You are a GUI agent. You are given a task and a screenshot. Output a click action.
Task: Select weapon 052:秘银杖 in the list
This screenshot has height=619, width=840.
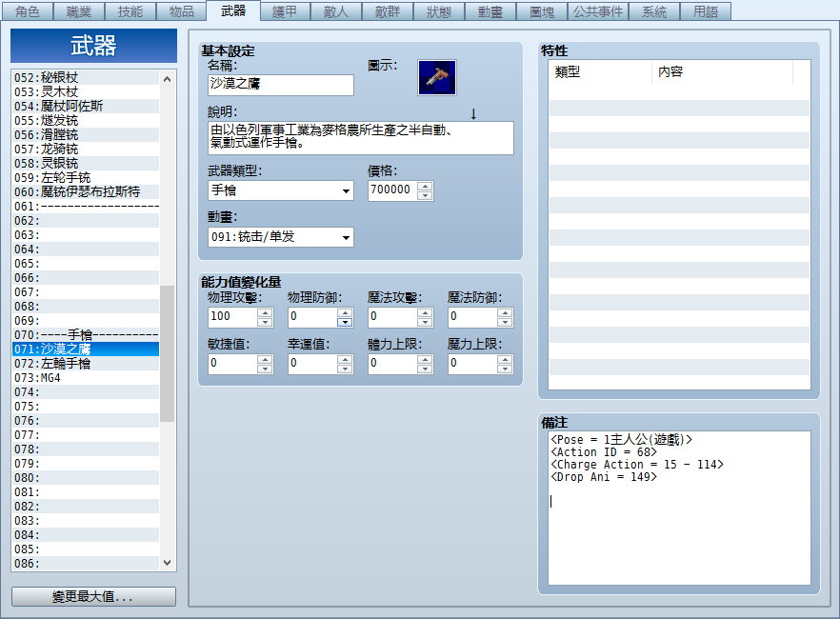(x=86, y=78)
